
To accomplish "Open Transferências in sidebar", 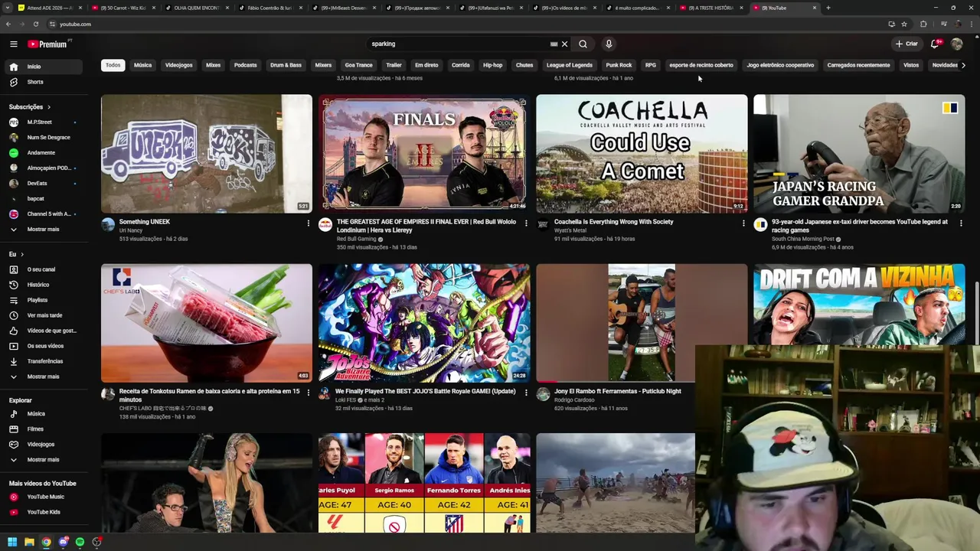I will [x=44, y=361].
